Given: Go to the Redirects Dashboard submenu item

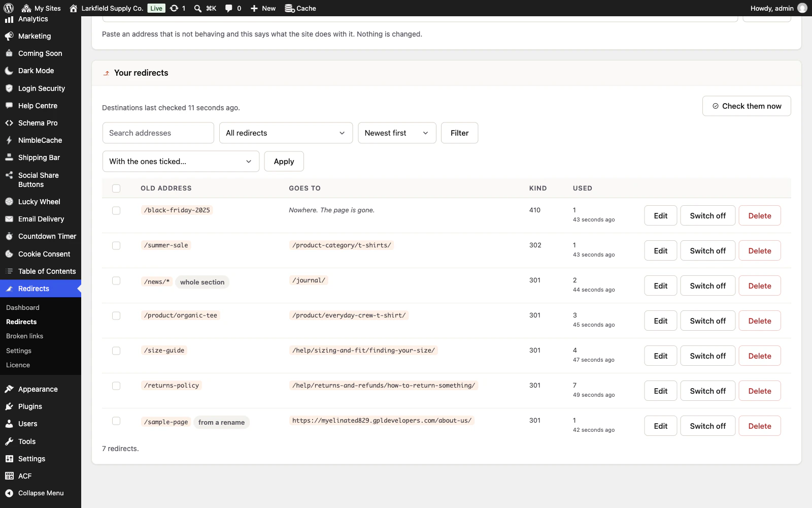Looking at the screenshot, I should tap(23, 308).
